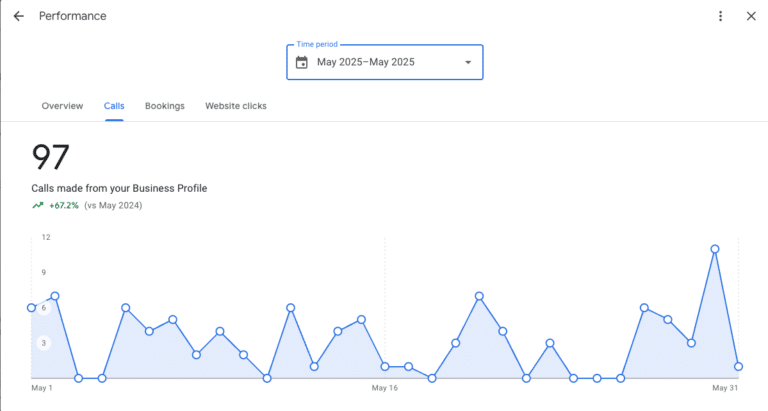Click the Performance page title
This screenshot has width=768, height=411.
(x=72, y=16)
